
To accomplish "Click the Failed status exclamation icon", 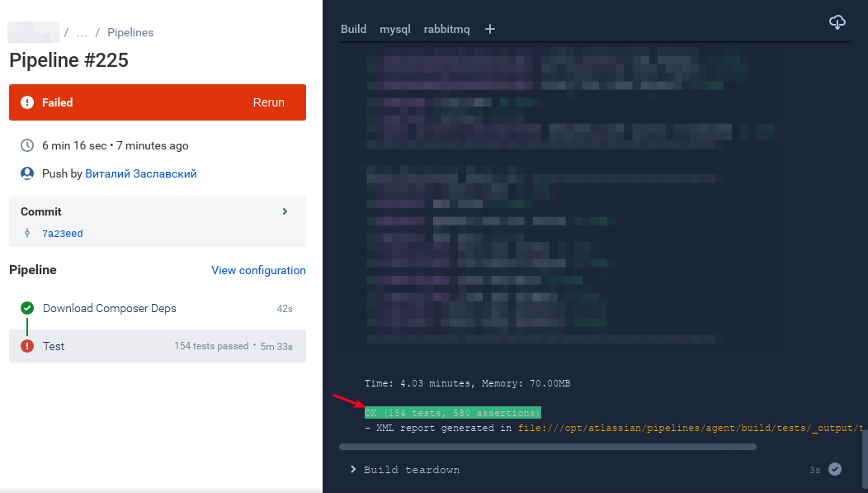I will coord(27,102).
